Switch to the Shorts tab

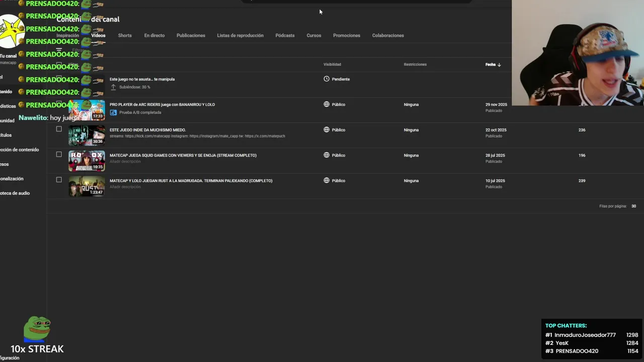coord(125,36)
